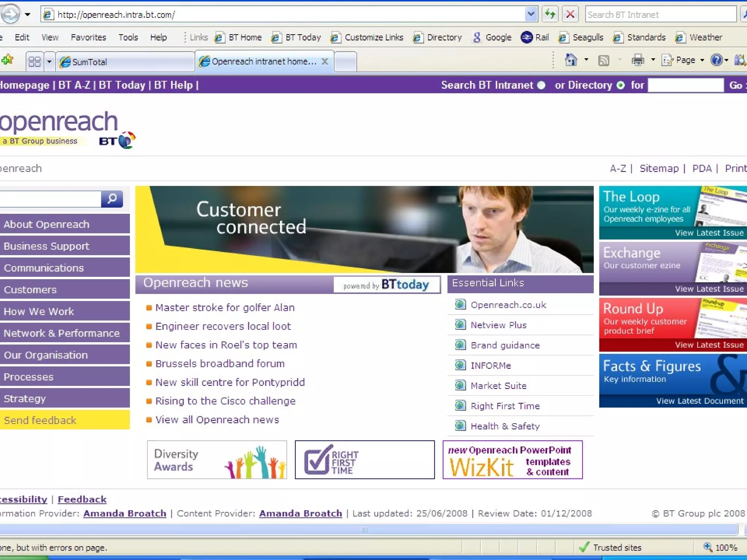Click the horizontal page scrollbar
Viewport: 747px width, 560px height.
(x=365, y=529)
